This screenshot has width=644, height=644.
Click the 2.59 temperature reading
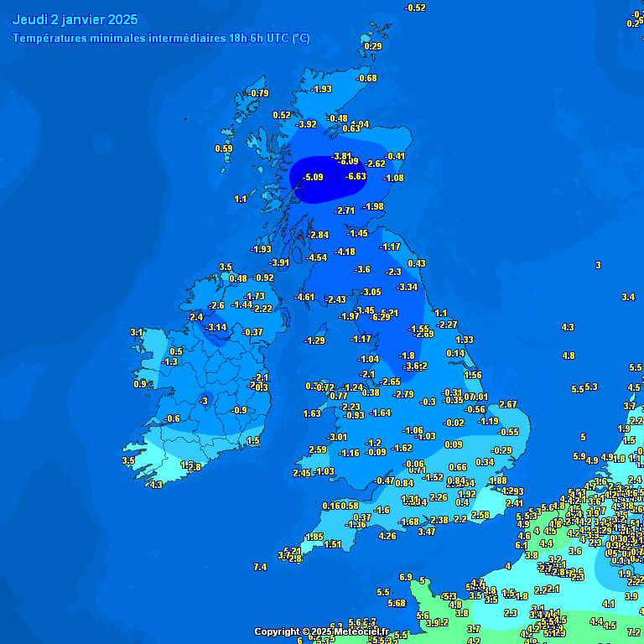tap(318, 449)
